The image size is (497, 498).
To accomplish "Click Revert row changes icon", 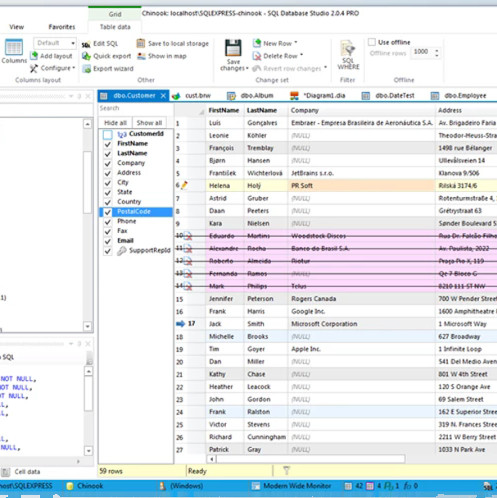I will (256, 68).
